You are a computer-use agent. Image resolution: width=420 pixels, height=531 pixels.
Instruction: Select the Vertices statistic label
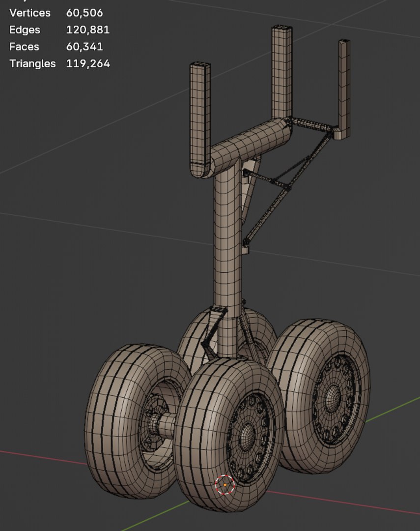coord(30,13)
